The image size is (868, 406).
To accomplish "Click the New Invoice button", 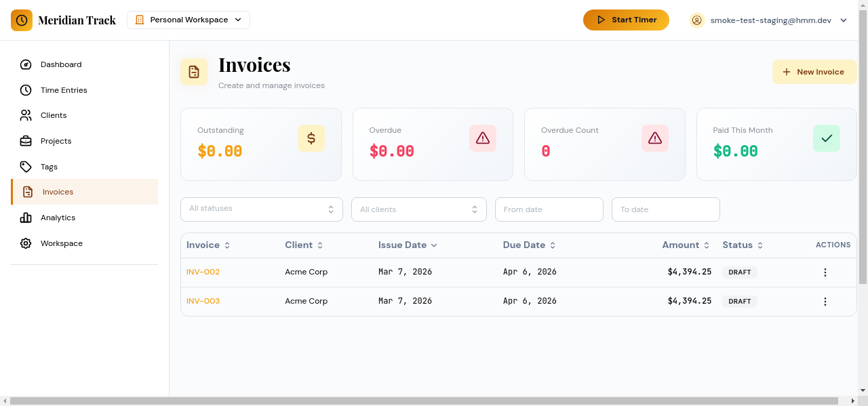I will (x=814, y=71).
